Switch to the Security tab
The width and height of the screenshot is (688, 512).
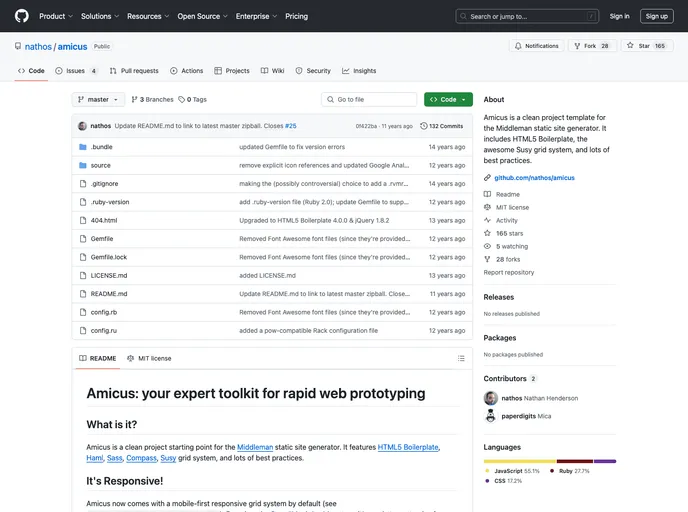coord(313,71)
